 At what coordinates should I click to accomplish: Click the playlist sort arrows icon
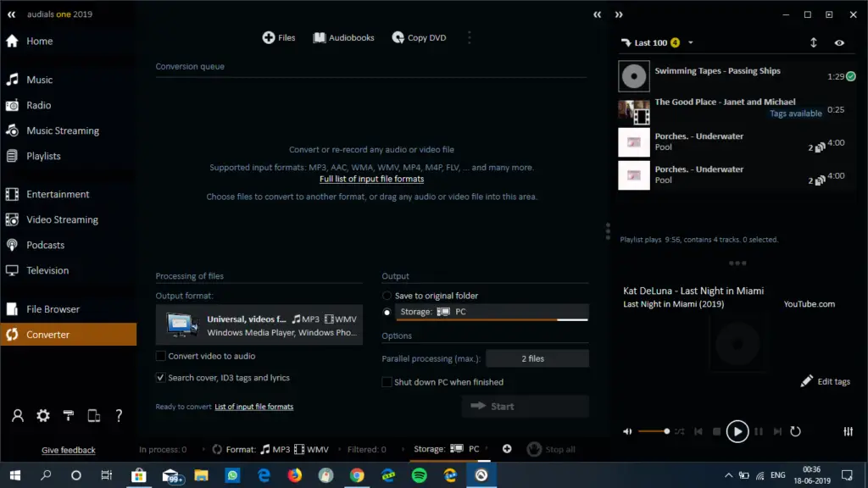(813, 42)
